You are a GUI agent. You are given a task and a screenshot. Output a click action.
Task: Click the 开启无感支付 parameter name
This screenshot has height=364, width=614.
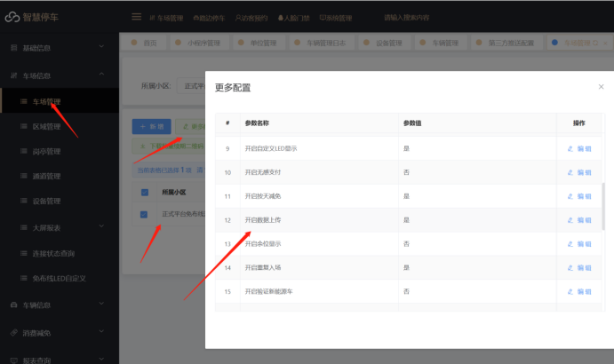point(263,172)
